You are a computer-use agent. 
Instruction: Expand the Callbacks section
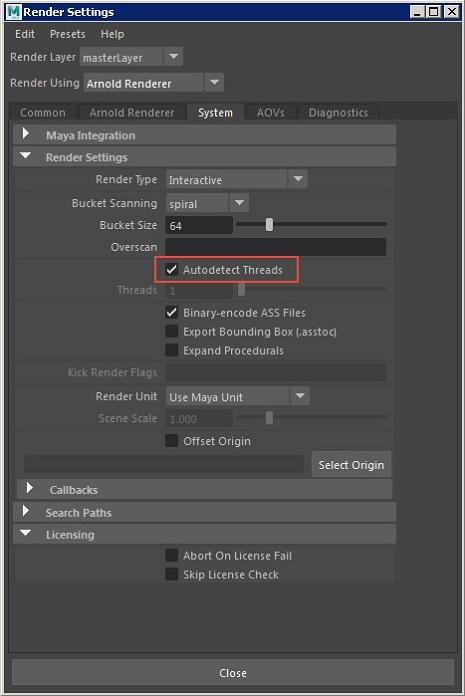coord(29,488)
